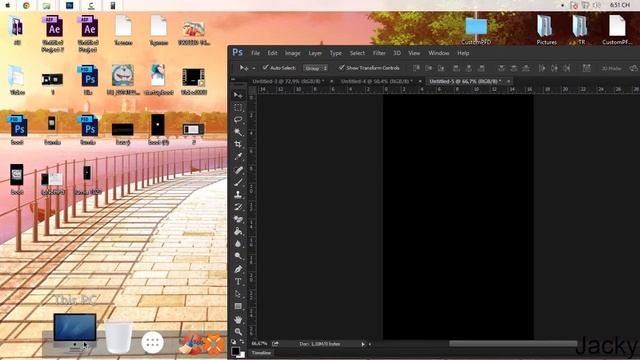Open the Move tool preset picker arrow

[x=253, y=68]
